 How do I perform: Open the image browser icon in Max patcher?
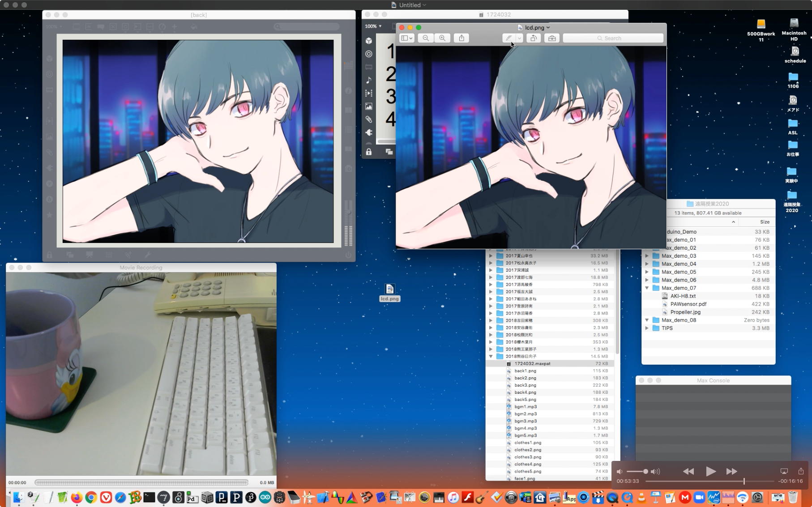pos(369,107)
